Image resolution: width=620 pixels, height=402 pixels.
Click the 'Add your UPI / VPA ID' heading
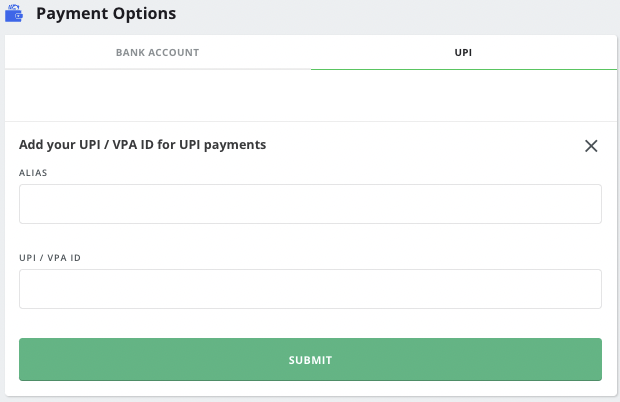click(x=142, y=145)
